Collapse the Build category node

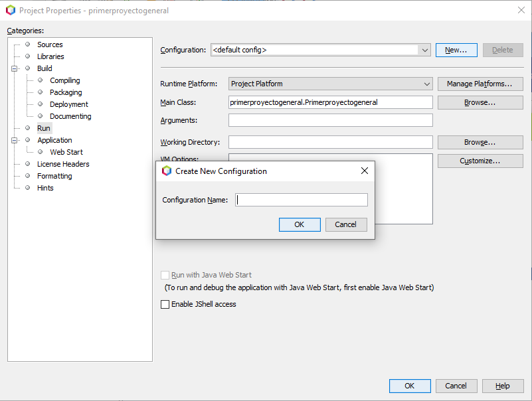[x=14, y=68]
